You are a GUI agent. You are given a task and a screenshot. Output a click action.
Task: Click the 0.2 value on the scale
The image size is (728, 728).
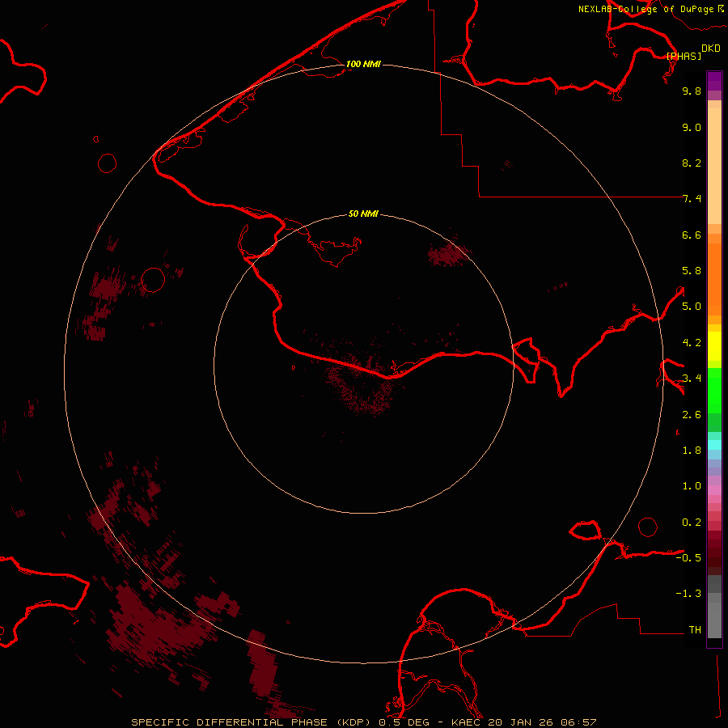pyautogui.click(x=691, y=522)
